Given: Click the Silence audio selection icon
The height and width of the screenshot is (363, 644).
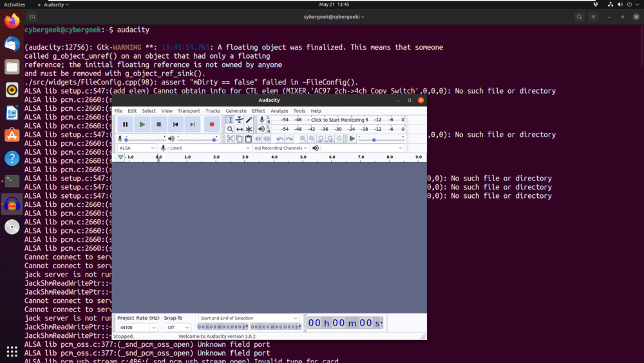Looking at the screenshot, I should pyautogui.click(x=267, y=139).
